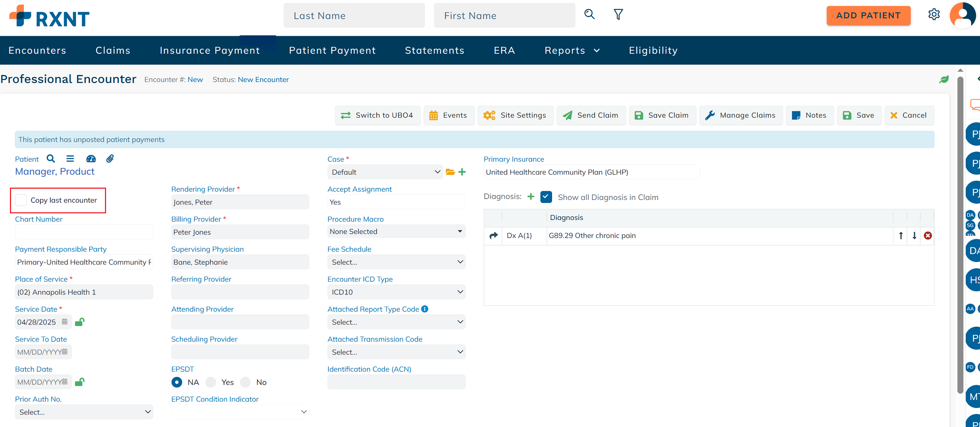Open the Case dropdown set to Default
Viewport: 980px width, 427px height.
point(385,172)
